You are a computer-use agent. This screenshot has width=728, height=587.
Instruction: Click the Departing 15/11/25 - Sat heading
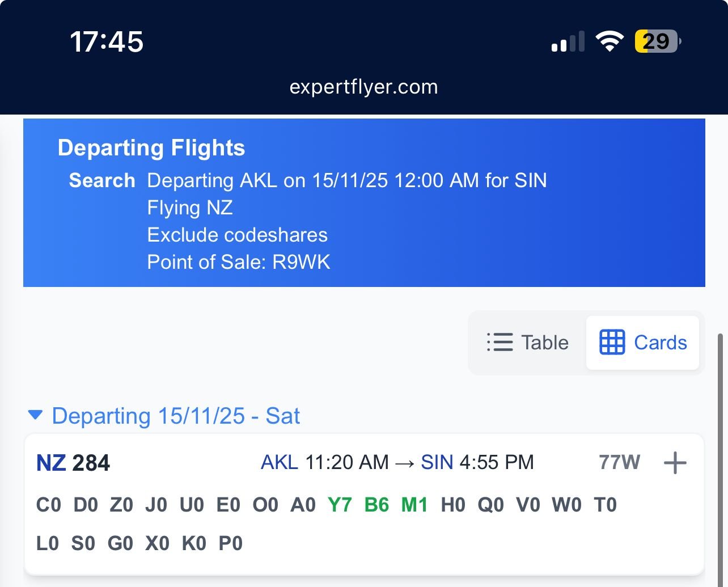pyautogui.click(x=176, y=416)
